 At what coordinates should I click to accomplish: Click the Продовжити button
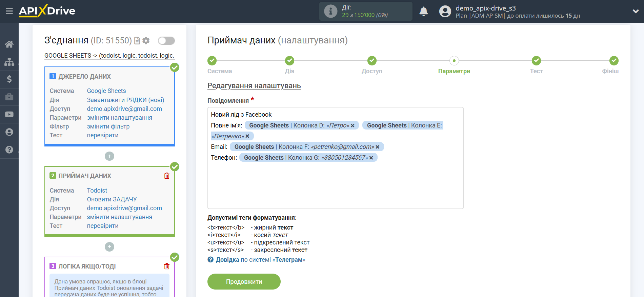[244, 282]
